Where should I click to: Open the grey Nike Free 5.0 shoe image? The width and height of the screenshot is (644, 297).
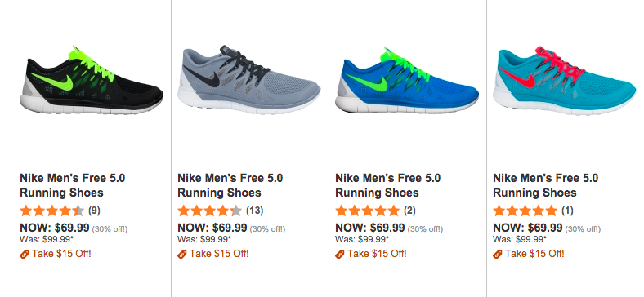point(249,79)
